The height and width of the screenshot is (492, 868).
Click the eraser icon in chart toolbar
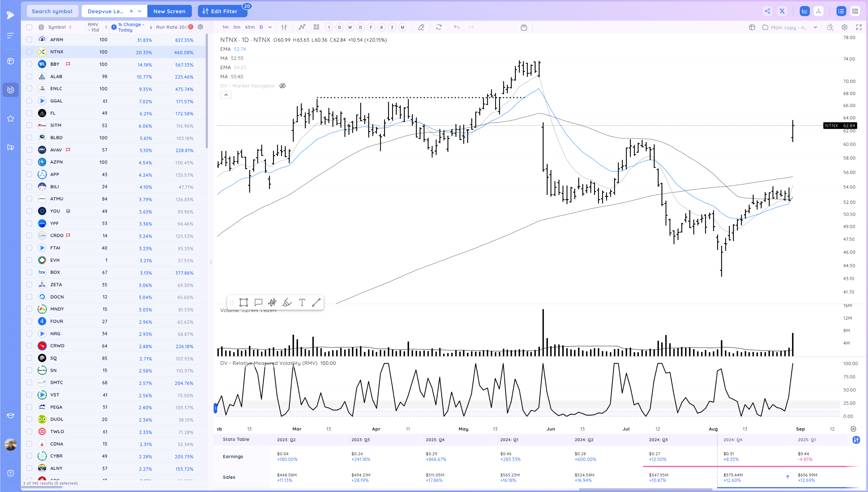(x=421, y=27)
